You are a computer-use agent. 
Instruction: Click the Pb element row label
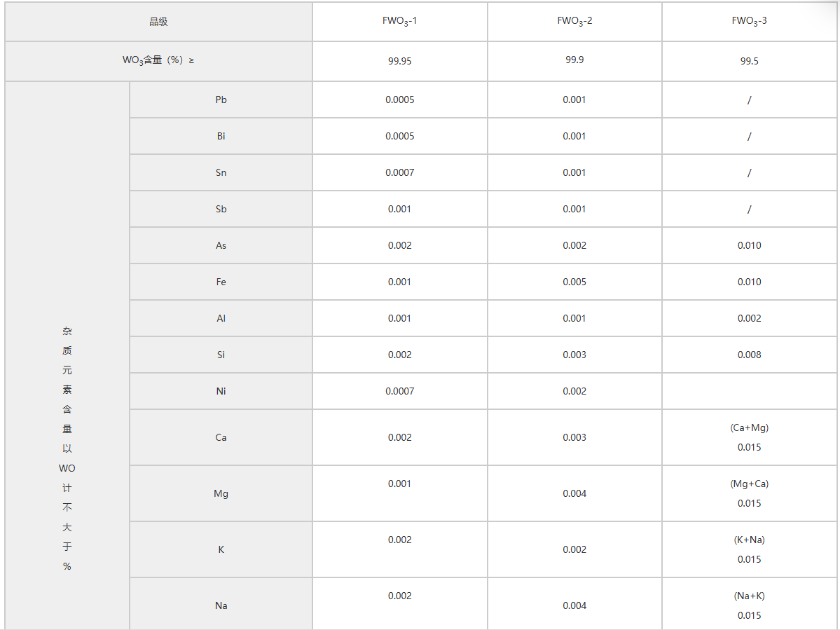coord(221,100)
